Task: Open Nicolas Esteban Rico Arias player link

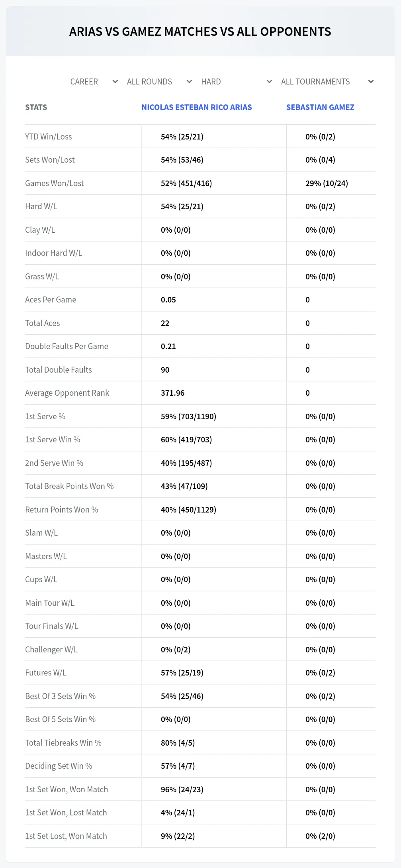Action: pyautogui.click(x=197, y=107)
